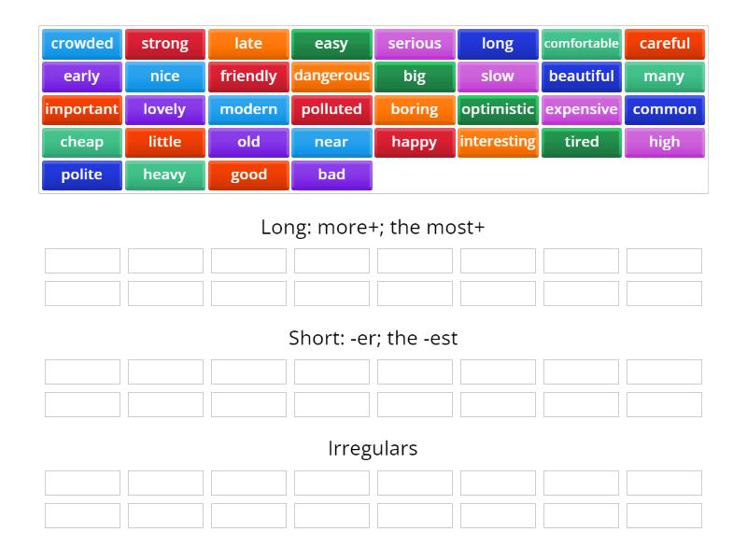Image resolution: width=747 pixels, height=560 pixels.
Task: Select the 'heavy' word tile
Action: 164,175
